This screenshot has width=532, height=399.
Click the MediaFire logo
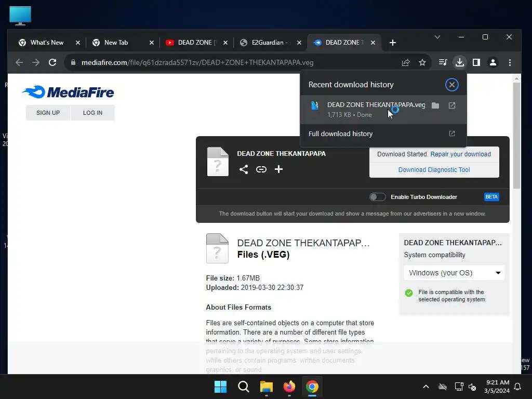[x=68, y=92]
